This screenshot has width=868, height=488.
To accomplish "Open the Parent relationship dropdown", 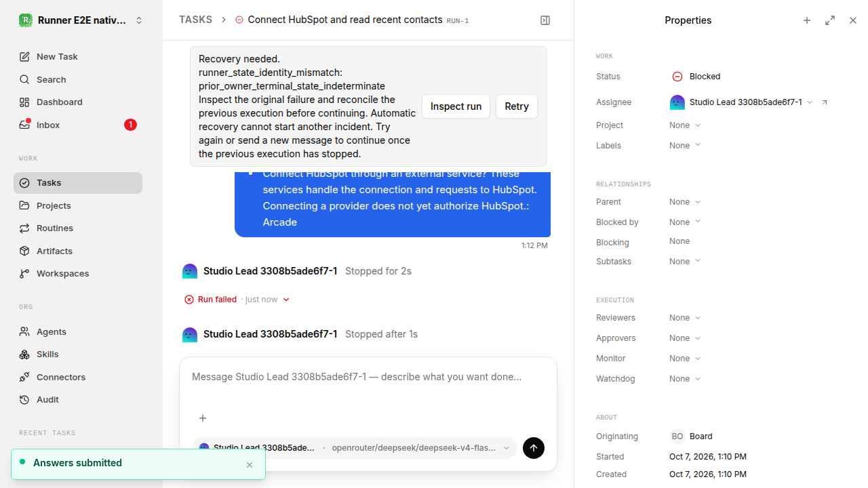I will 685,202.
